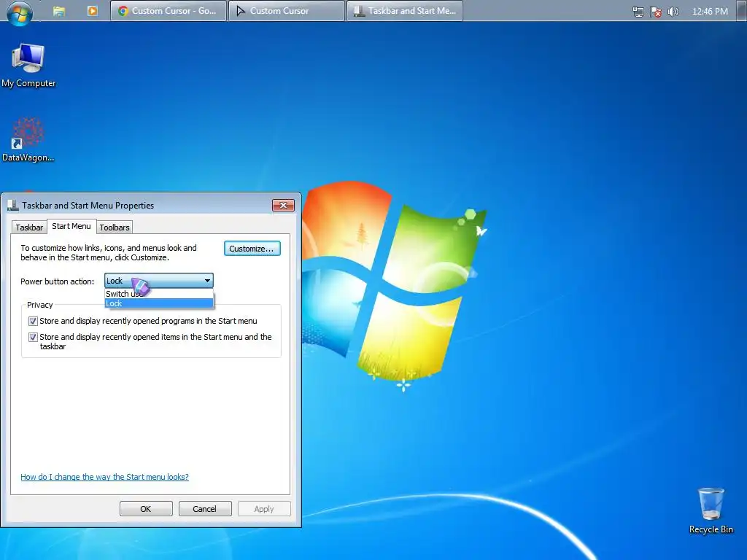Select the DataWagon desktop shortcut
Viewport: 747px width, 560px height.
28,140
